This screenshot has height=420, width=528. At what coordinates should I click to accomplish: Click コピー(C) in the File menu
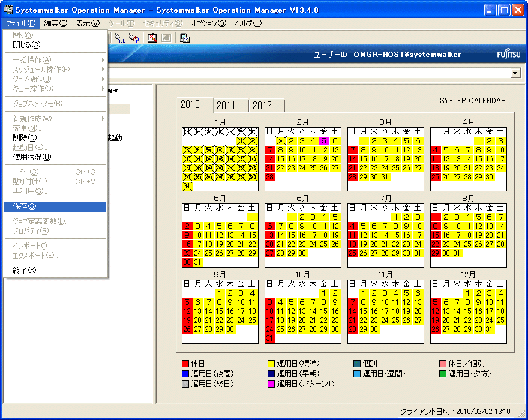pyautogui.click(x=55, y=172)
